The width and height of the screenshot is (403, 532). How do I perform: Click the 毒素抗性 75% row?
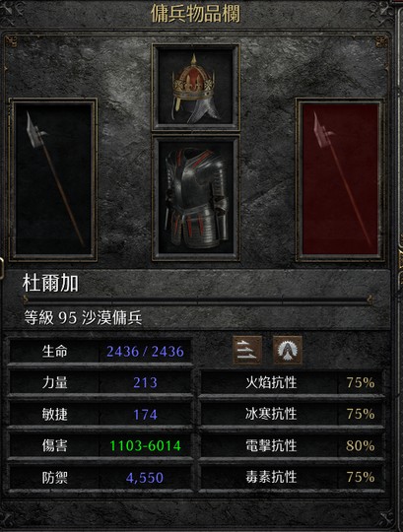coord(293,477)
